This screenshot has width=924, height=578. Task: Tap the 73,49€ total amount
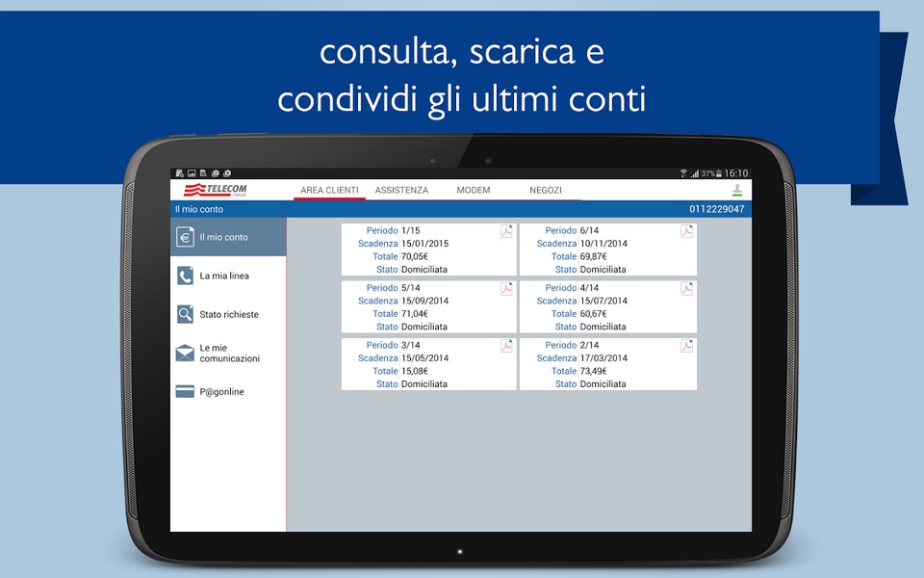[593, 371]
